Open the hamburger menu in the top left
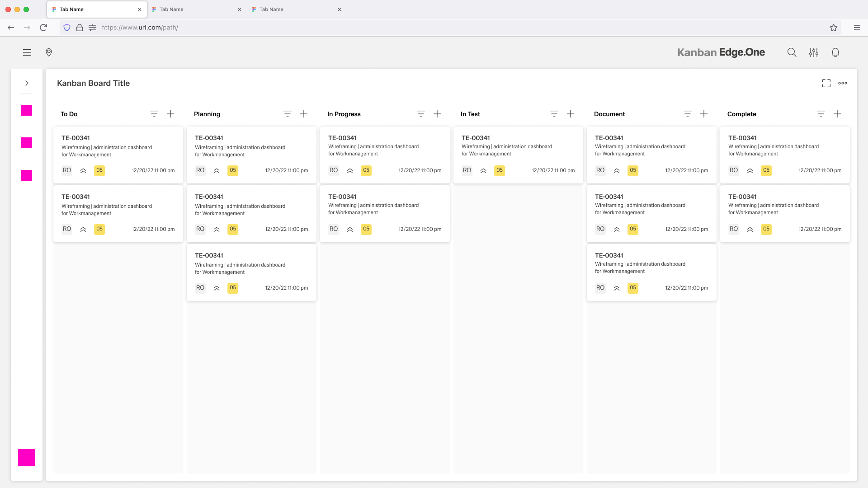This screenshot has width=868, height=488. (x=27, y=52)
